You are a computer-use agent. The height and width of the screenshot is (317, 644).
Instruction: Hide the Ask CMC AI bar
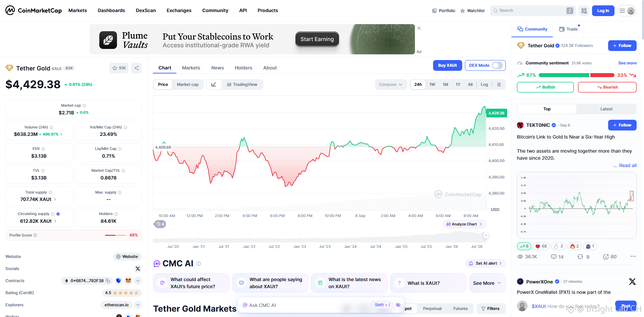point(398,305)
